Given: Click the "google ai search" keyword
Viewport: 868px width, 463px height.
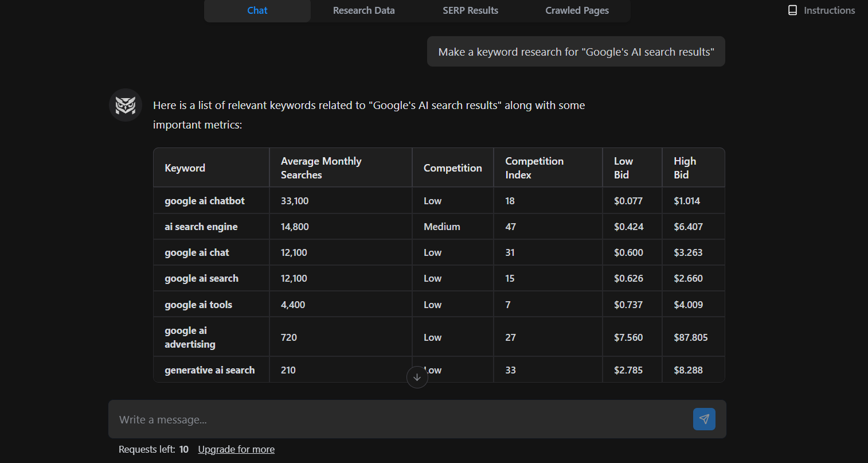Looking at the screenshot, I should click(201, 278).
